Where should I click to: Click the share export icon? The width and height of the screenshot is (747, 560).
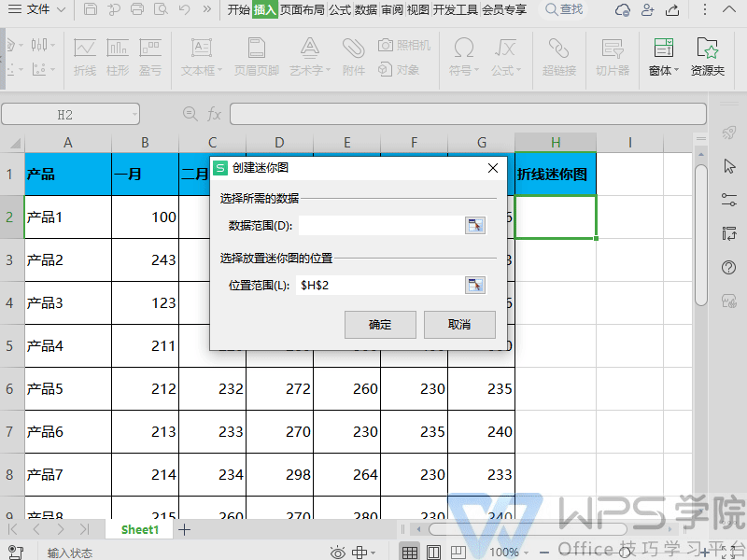coord(672,9)
